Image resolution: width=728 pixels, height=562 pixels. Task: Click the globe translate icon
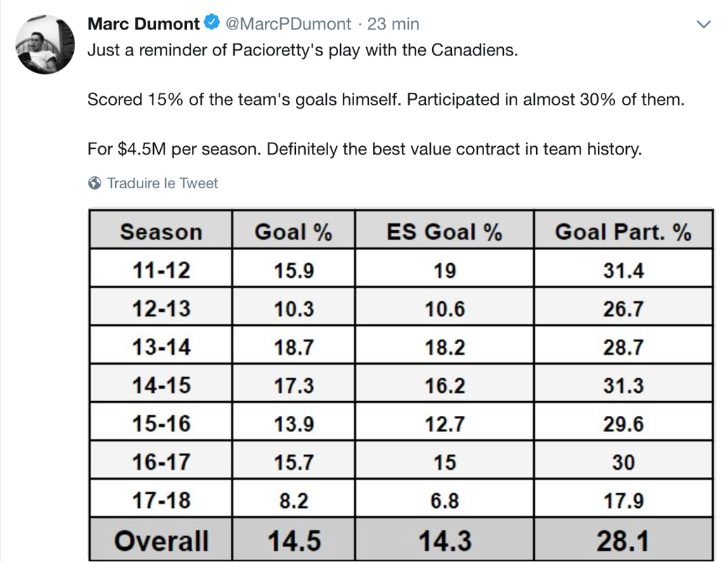(95, 183)
